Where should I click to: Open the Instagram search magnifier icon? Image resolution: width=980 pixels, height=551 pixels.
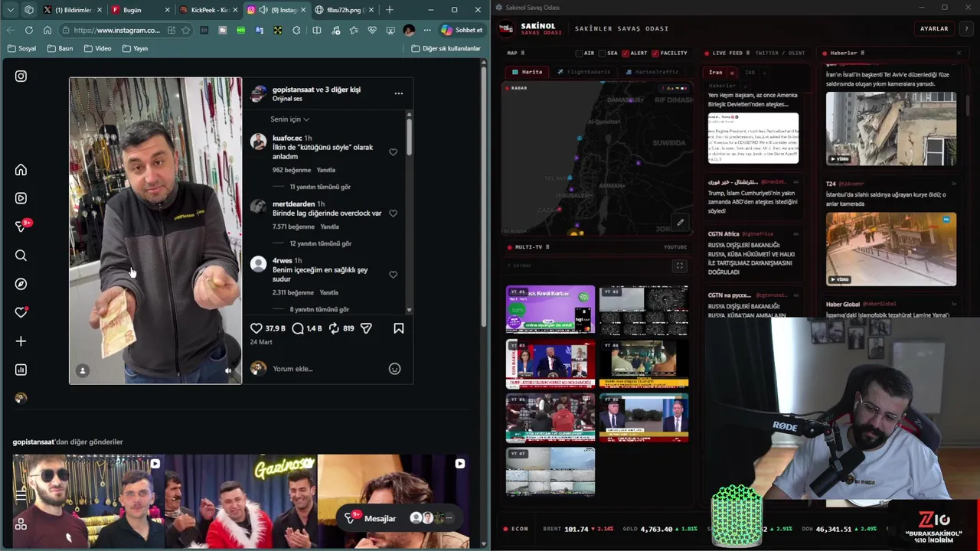21,256
